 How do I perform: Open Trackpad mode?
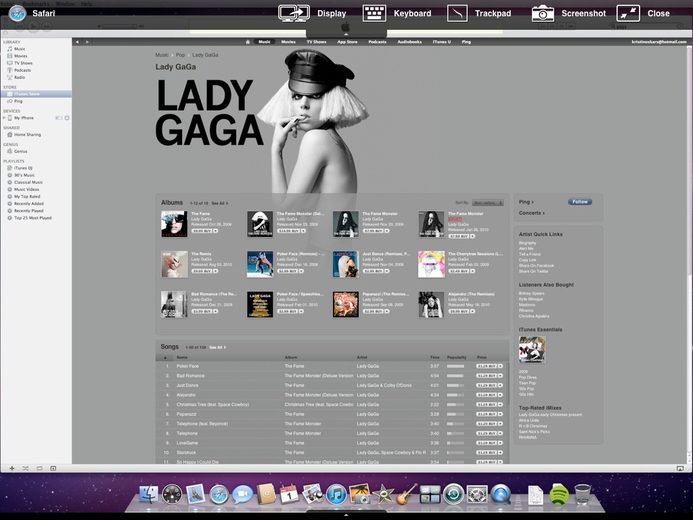(479, 13)
